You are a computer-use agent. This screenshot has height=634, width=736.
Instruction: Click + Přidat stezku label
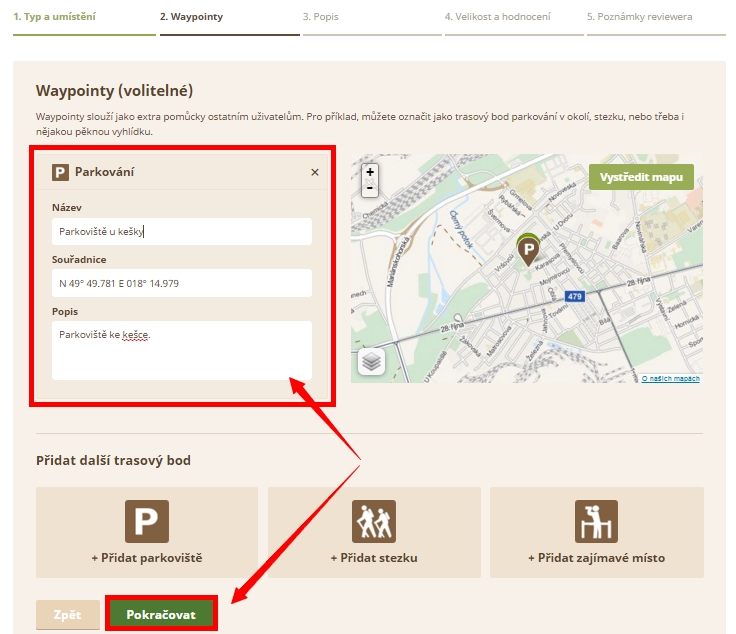pyautogui.click(x=374, y=558)
